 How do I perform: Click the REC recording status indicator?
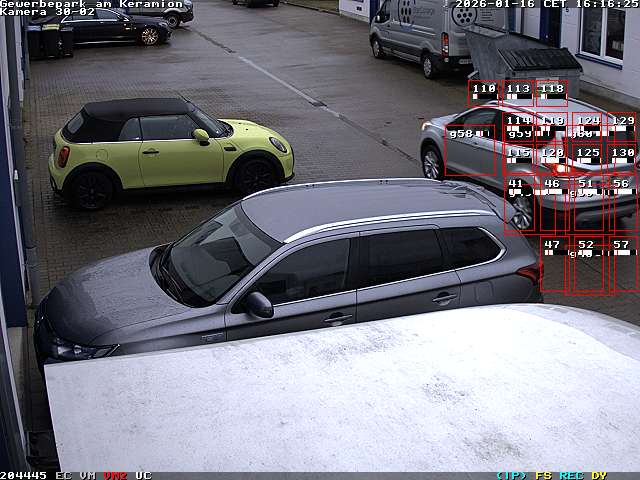tap(571, 475)
